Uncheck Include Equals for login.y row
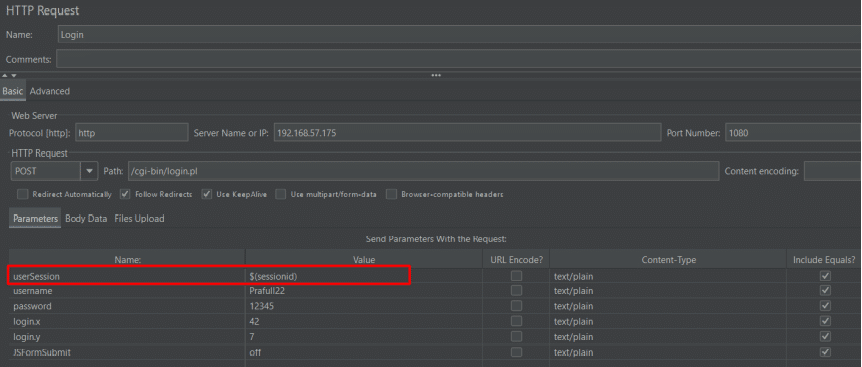Screen dimensions: 862x367 (x=825, y=336)
